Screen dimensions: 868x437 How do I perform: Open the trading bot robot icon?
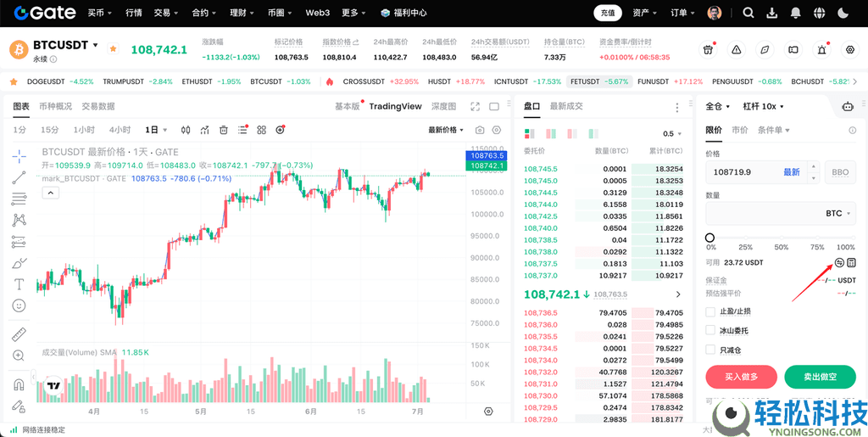(x=848, y=107)
